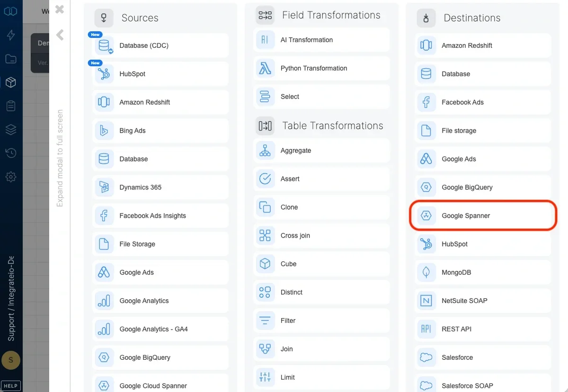The image size is (568, 392).
Task: Open the stacked layers sidebar icon
Action: (x=11, y=130)
